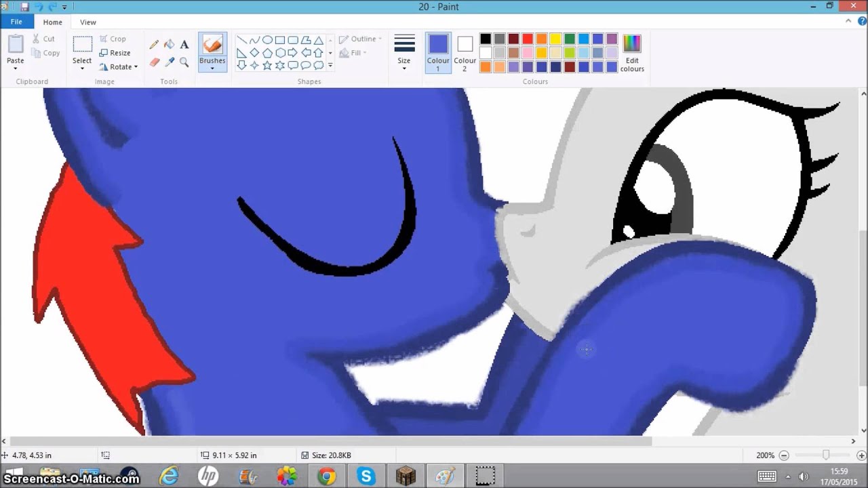Choose the Oval shape
The width and height of the screenshot is (868, 488).
[267, 40]
